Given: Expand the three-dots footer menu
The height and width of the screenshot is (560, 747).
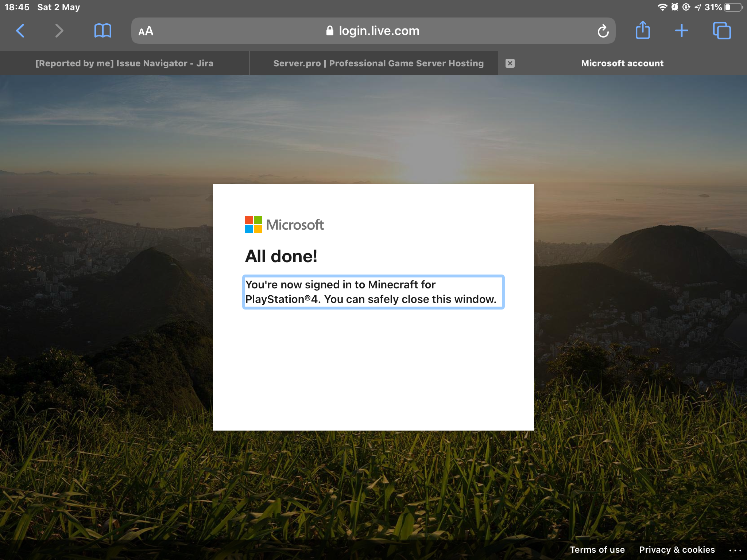Looking at the screenshot, I should coord(735,550).
